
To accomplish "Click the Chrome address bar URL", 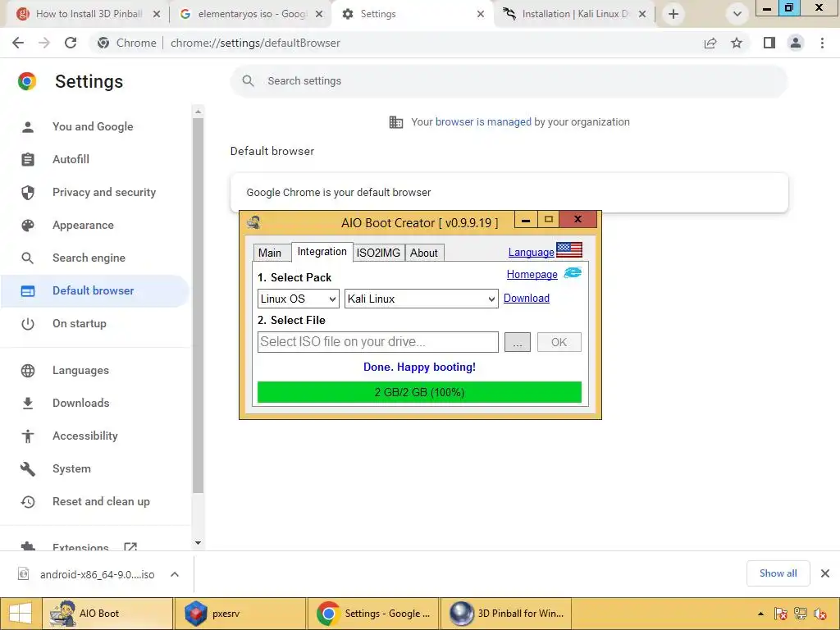I will coord(255,43).
